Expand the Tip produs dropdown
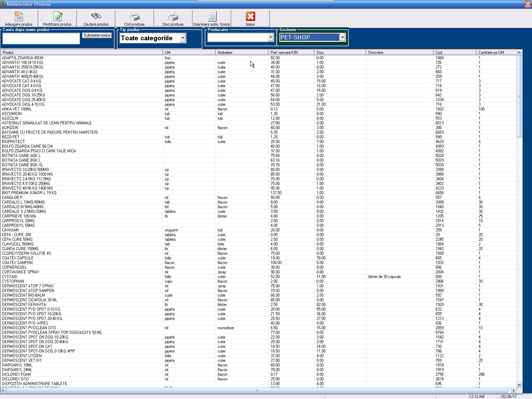The width and height of the screenshot is (532, 399). click(x=183, y=38)
